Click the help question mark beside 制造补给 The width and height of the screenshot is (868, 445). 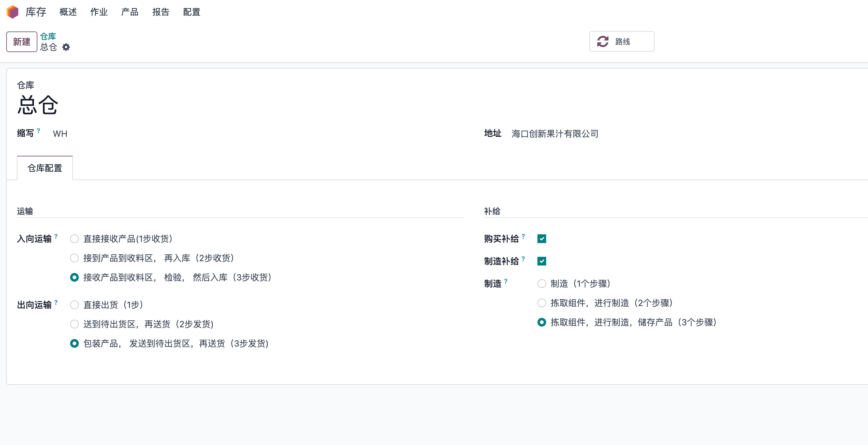pos(523,259)
